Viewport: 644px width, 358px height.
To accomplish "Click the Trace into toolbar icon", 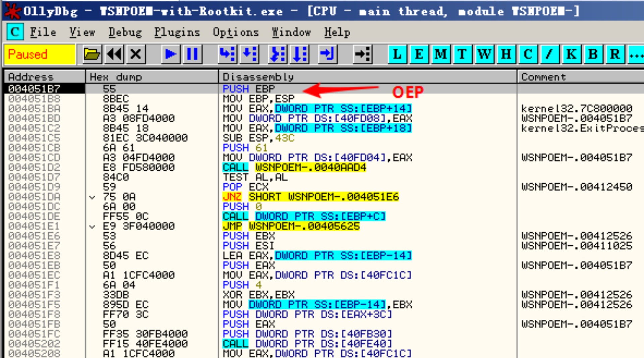I will point(278,54).
